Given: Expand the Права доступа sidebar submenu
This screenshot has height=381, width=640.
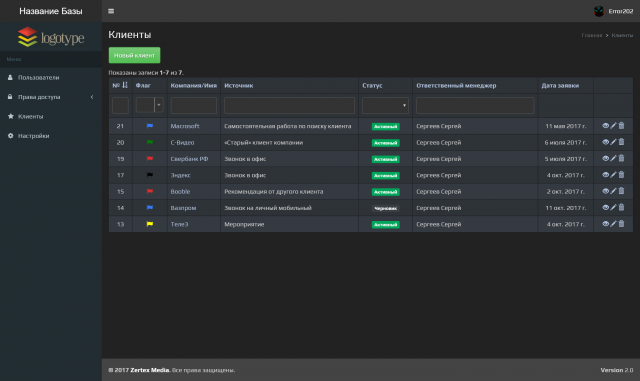Looking at the screenshot, I should click(51, 97).
